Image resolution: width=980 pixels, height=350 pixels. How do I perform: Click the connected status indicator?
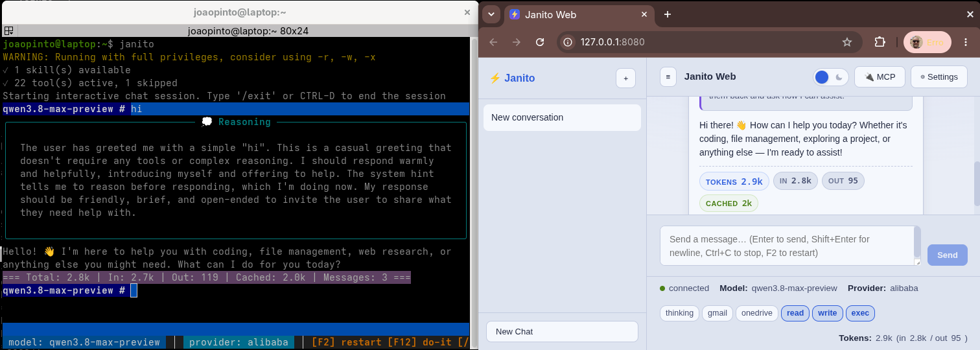tap(684, 288)
